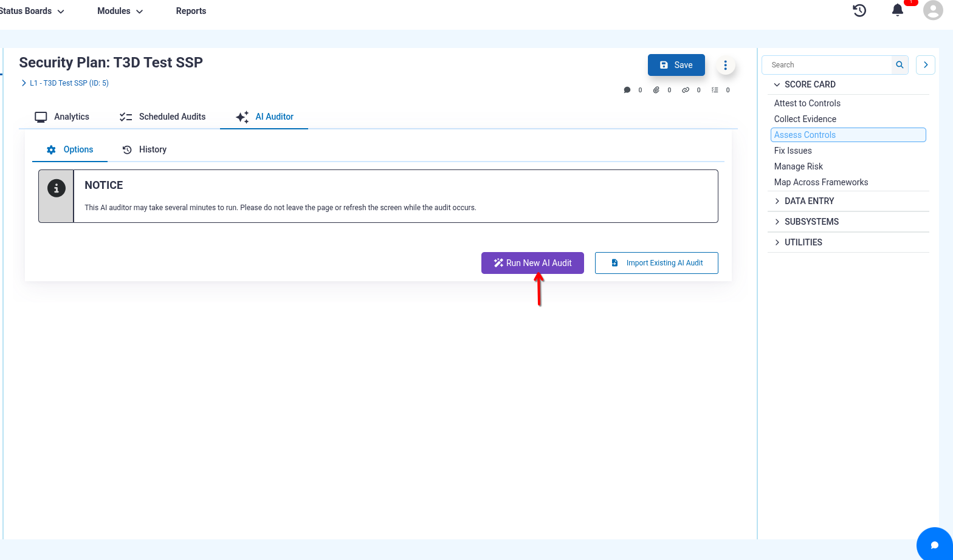Click Import Existing AI Audit button
Screen dimensions: 953x560
tap(656, 263)
